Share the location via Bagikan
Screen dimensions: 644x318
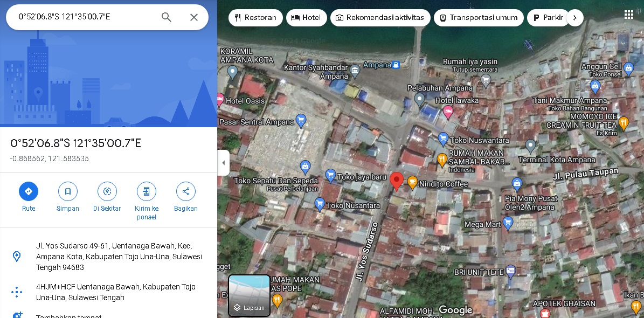click(x=186, y=191)
